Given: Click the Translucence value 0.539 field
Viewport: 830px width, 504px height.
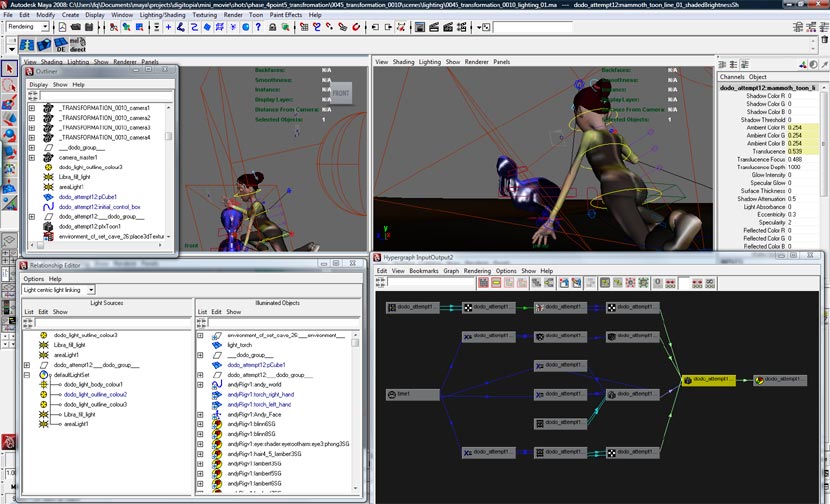Looking at the screenshot, I should [x=803, y=151].
